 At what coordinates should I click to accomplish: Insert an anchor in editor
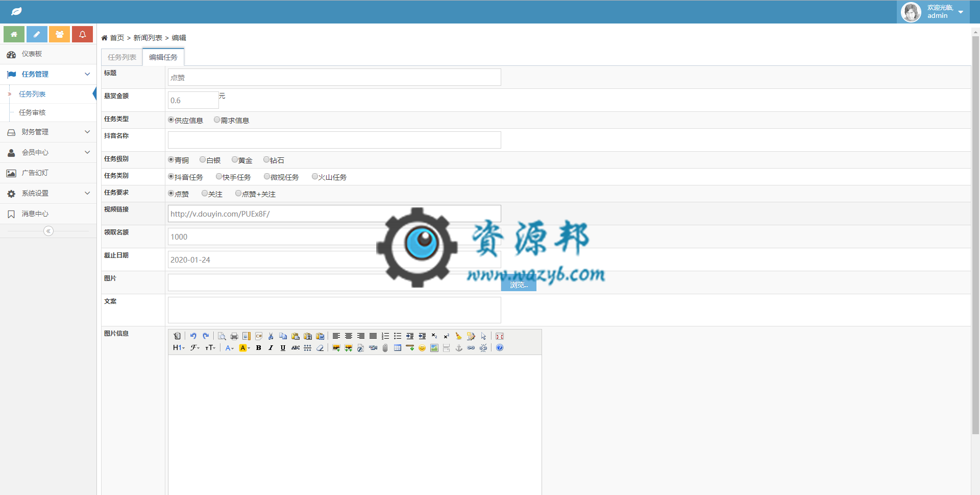[x=459, y=348]
